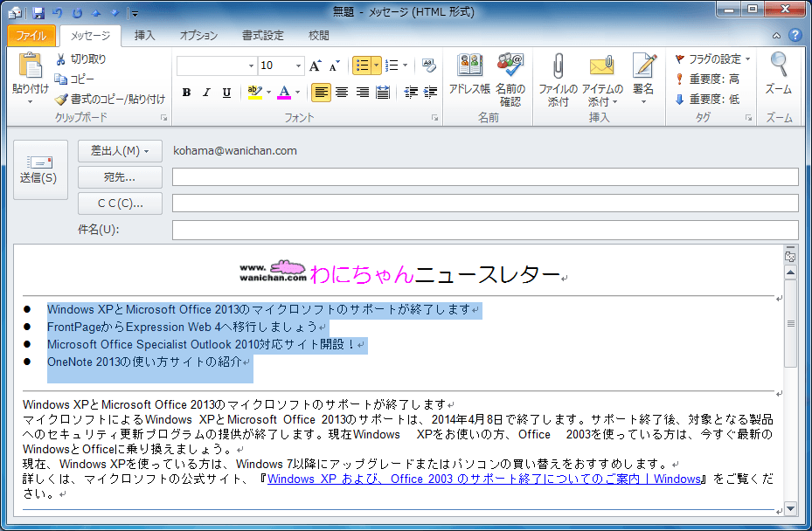
Task: Toggle numbered list
Action: tap(392, 66)
